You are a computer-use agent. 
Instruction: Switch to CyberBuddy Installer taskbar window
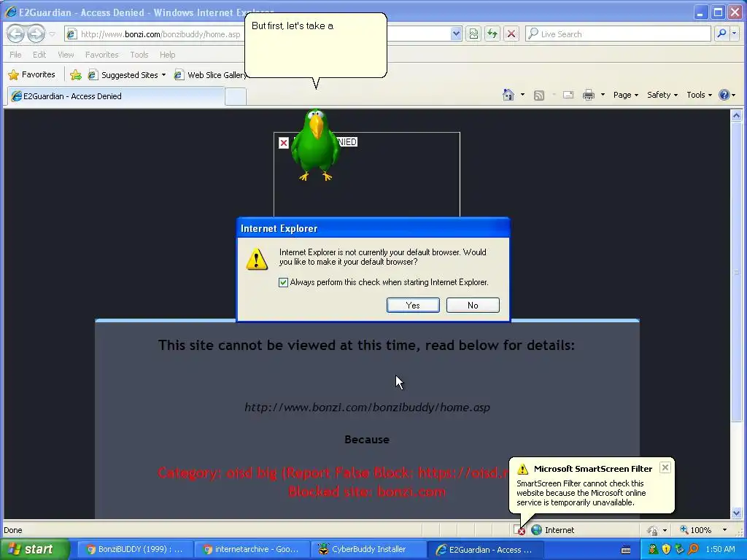click(x=368, y=550)
